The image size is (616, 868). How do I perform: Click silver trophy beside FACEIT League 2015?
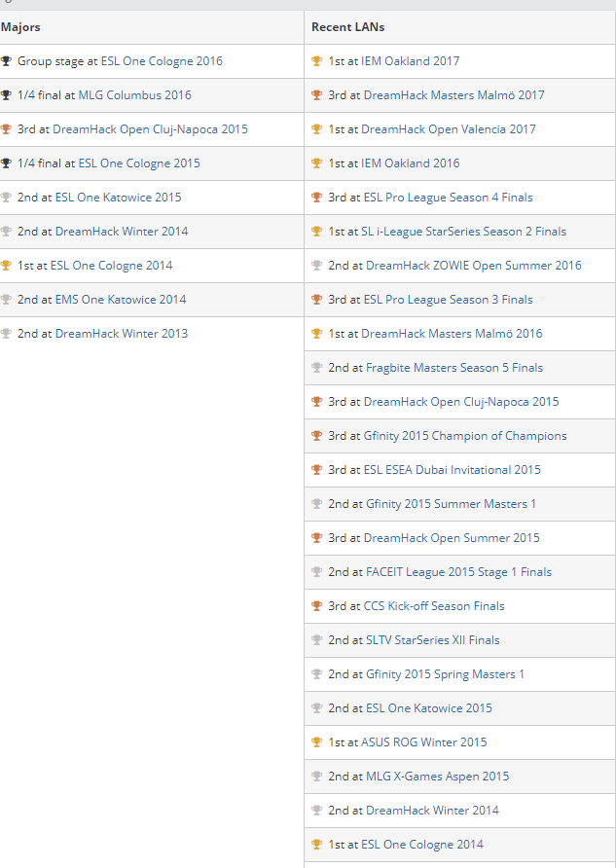[x=316, y=571]
